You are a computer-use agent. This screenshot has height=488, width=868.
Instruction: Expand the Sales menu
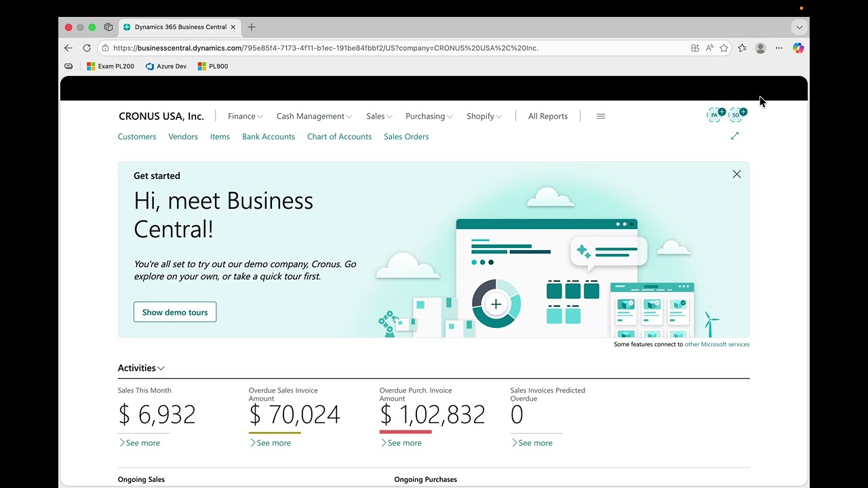(380, 116)
